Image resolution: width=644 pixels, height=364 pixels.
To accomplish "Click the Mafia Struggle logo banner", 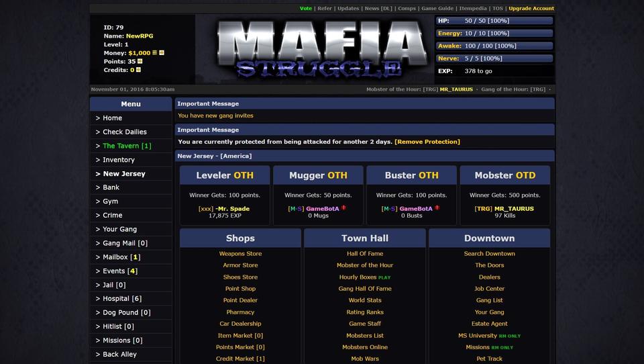I will 321,48.
